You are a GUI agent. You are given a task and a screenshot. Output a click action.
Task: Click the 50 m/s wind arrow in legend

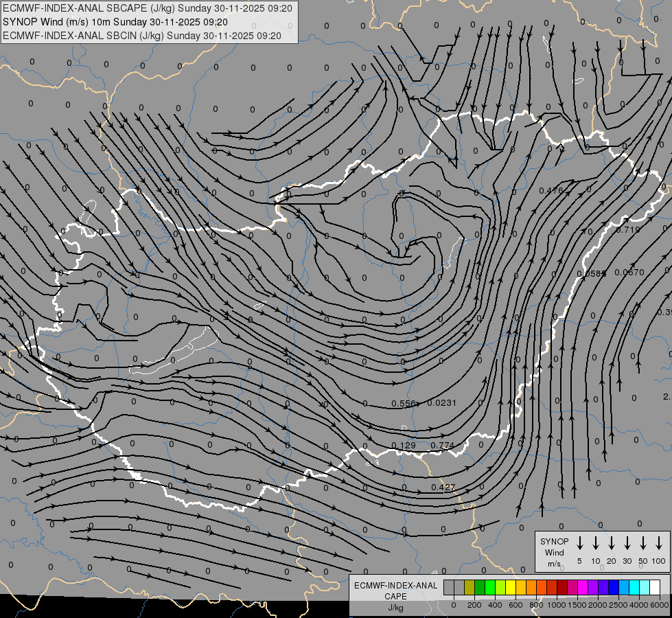[643, 543]
